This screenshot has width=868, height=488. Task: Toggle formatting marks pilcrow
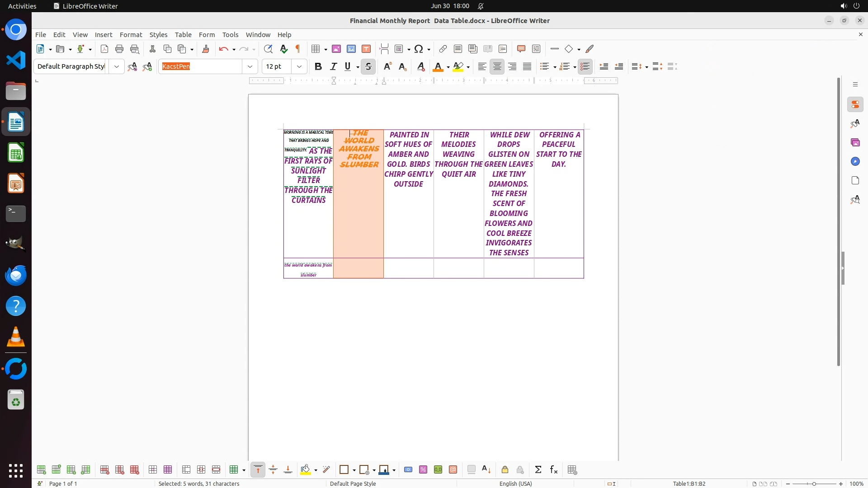pyautogui.click(x=298, y=49)
